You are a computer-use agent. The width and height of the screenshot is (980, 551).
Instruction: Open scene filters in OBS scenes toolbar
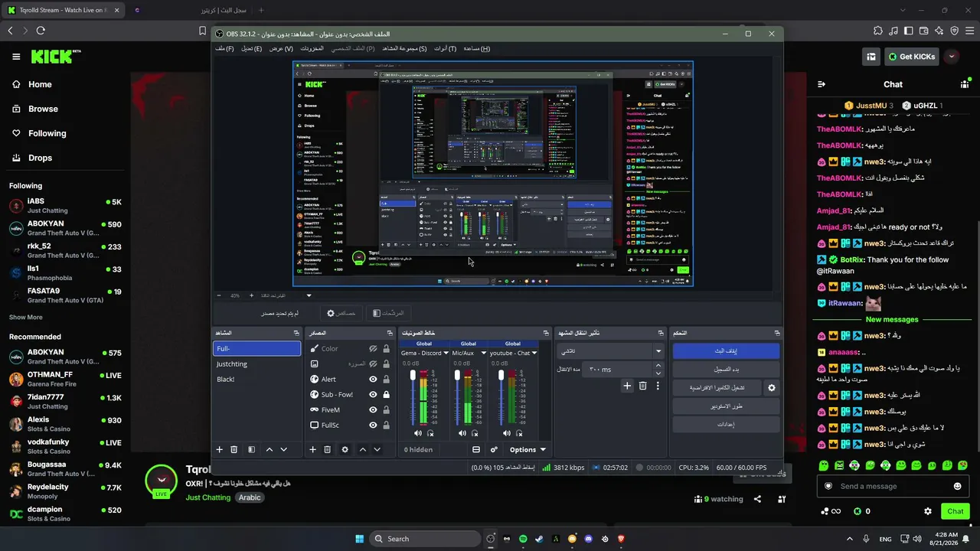pyautogui.click(x=251, y=449)
